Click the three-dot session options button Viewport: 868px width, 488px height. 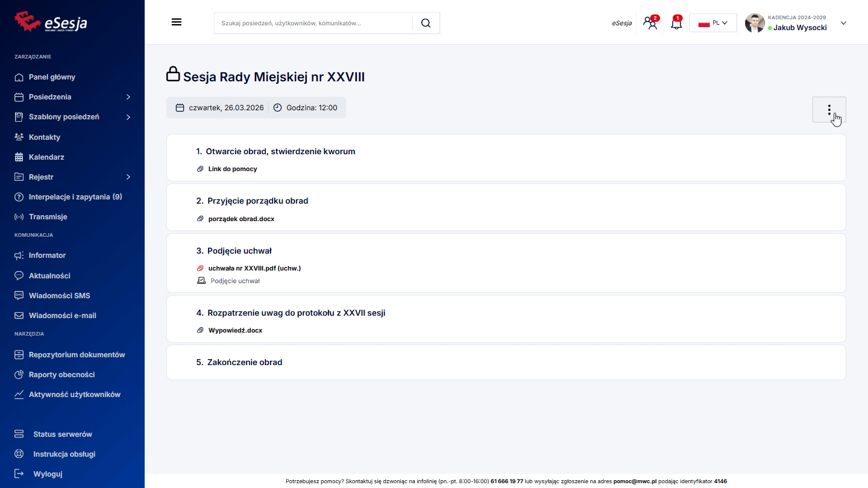829,110
